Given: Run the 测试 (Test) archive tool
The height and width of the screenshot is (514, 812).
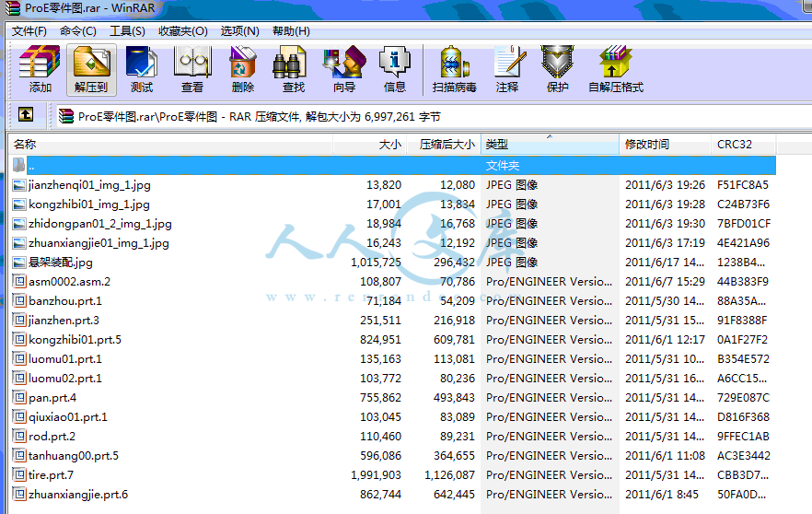Looking at the screenshot, I should (x=142, y=69).
